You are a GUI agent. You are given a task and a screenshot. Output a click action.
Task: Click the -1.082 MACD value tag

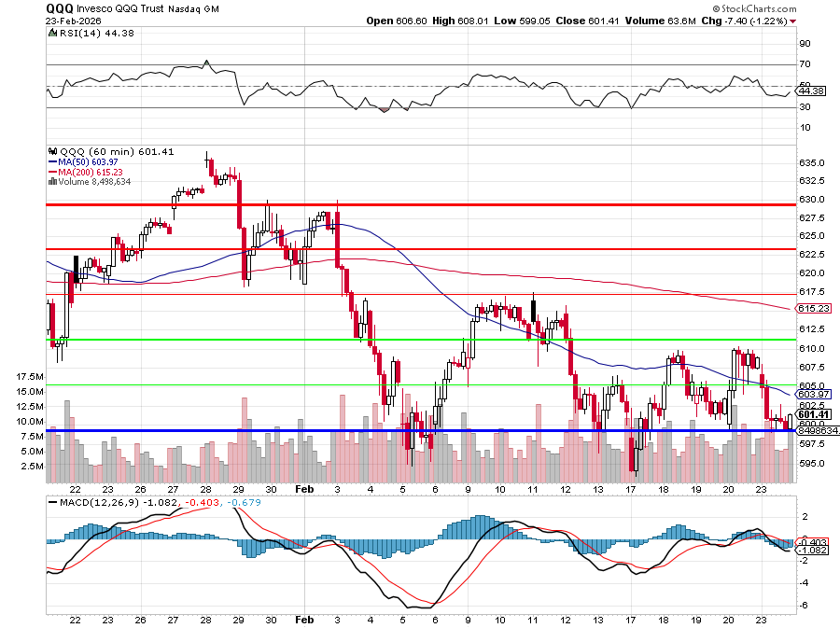[x=811, y=551]
